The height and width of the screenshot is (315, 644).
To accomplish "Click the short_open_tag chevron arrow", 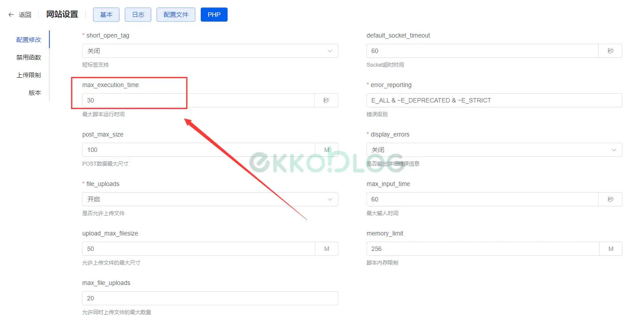I will point(330,51).
